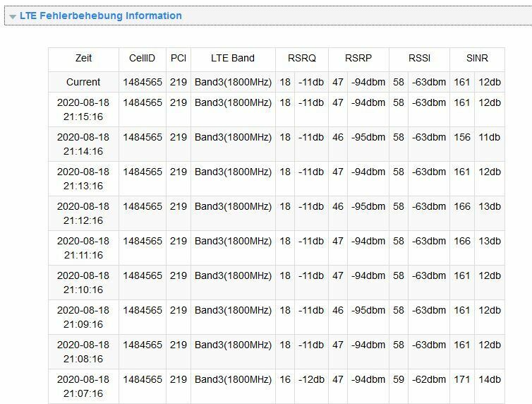532x404 pixels.
Task: Select the Current row label
Action: pyautogui.click(x=83, y=82)
